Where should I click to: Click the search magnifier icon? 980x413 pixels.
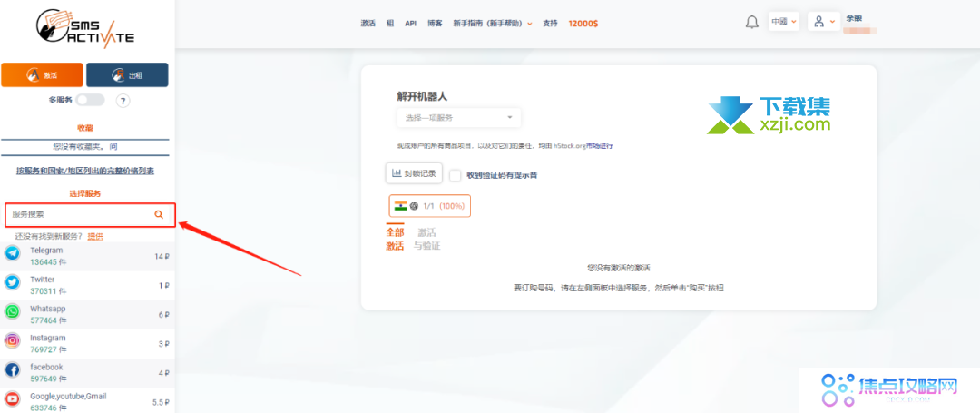(x=159, y=214)
